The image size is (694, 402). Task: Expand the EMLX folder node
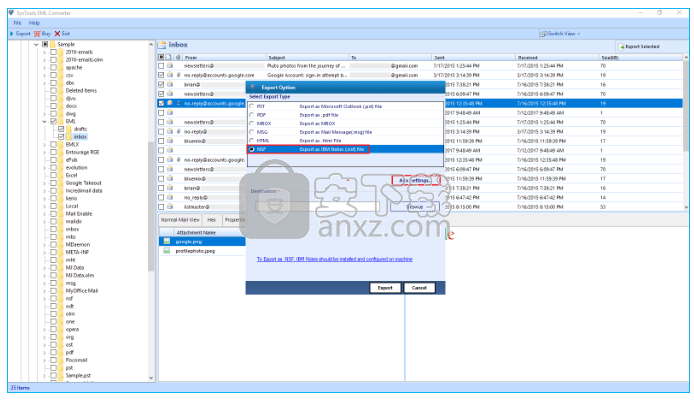(x=44, y=145)
